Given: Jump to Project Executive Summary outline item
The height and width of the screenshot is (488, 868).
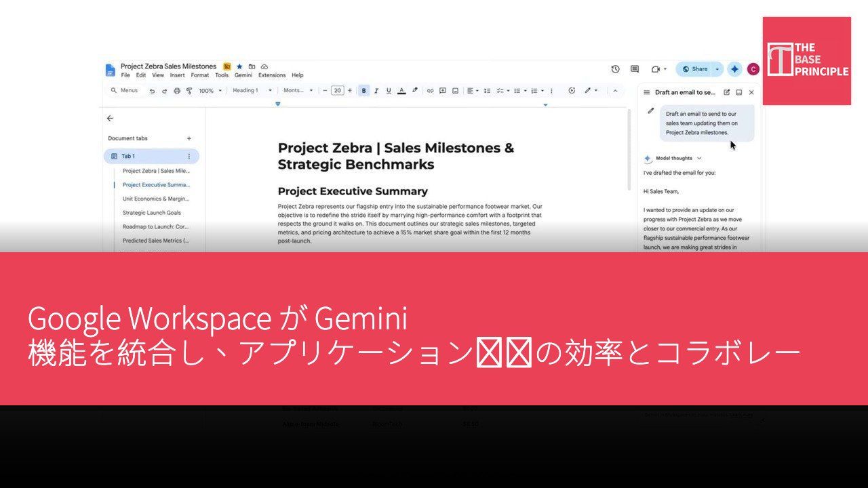Looking at the screenshot, I should [x=156, y=185].
